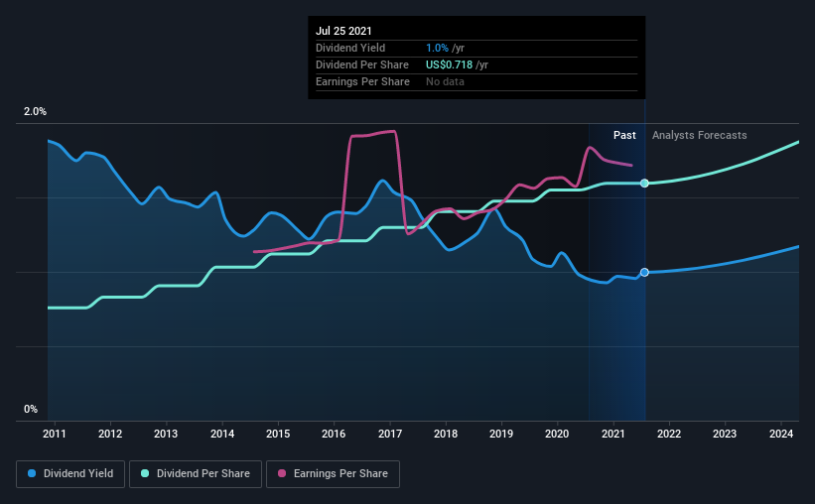
Task: Click the US$0.718 value in the tooltip
Action: tap(443, 64)
